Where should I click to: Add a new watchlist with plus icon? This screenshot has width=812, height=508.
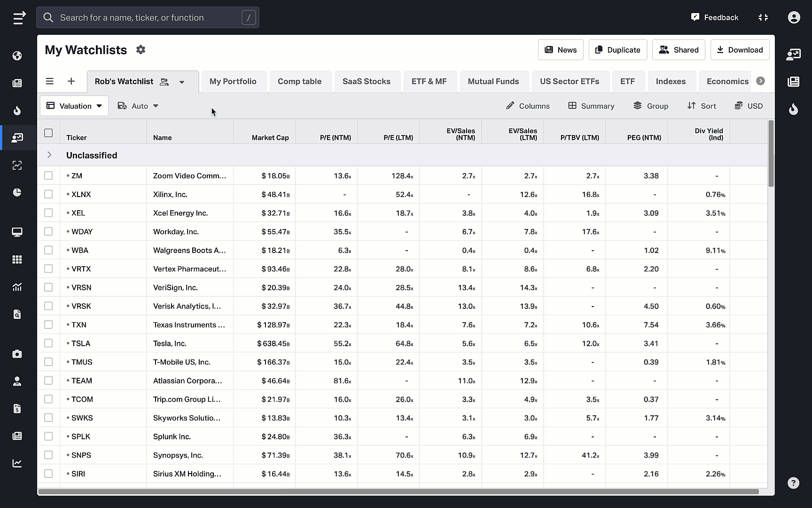click(x=71, y=81)
